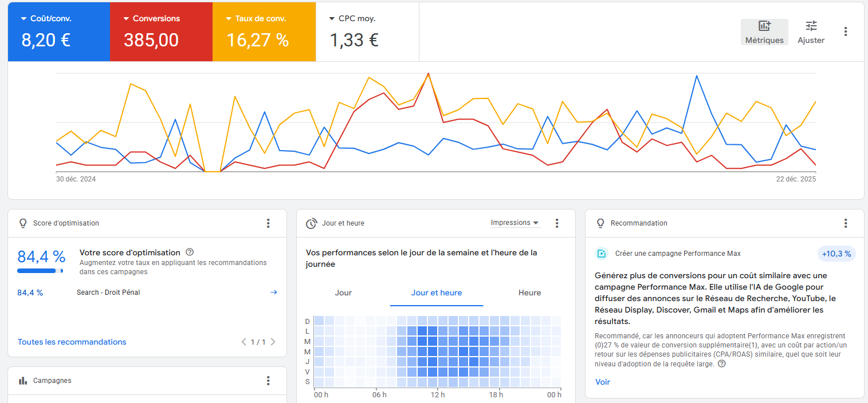
Task: Open Score d'optimisation card three-dot menu
Action: 268,223
